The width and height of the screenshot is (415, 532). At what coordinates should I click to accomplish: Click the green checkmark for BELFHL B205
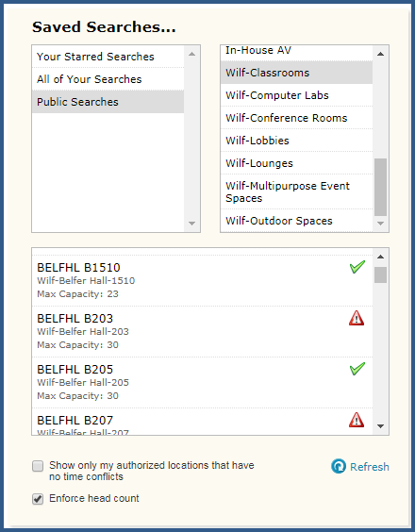[357, 369]
